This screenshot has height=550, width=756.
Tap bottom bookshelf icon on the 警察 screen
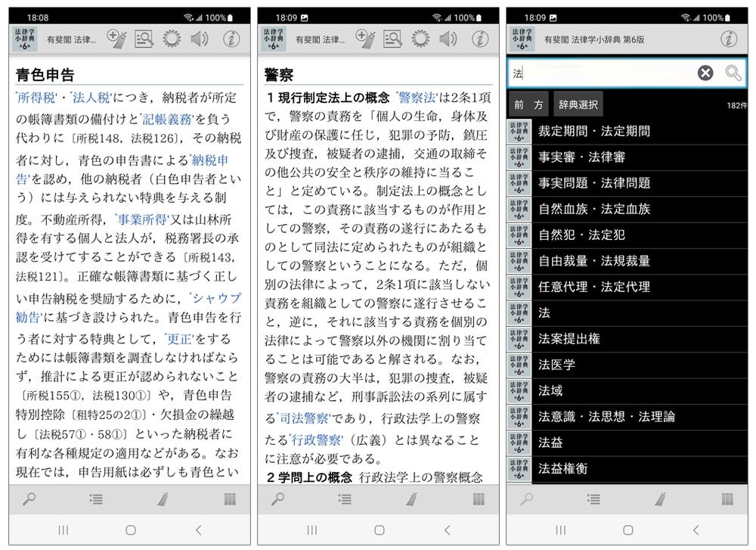[x=479, y=499]
